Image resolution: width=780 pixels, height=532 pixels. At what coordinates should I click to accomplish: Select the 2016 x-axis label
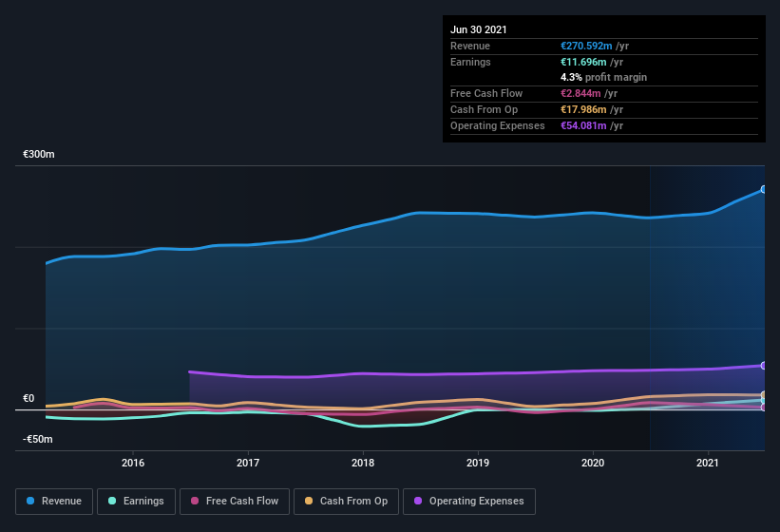coord(133,464)
